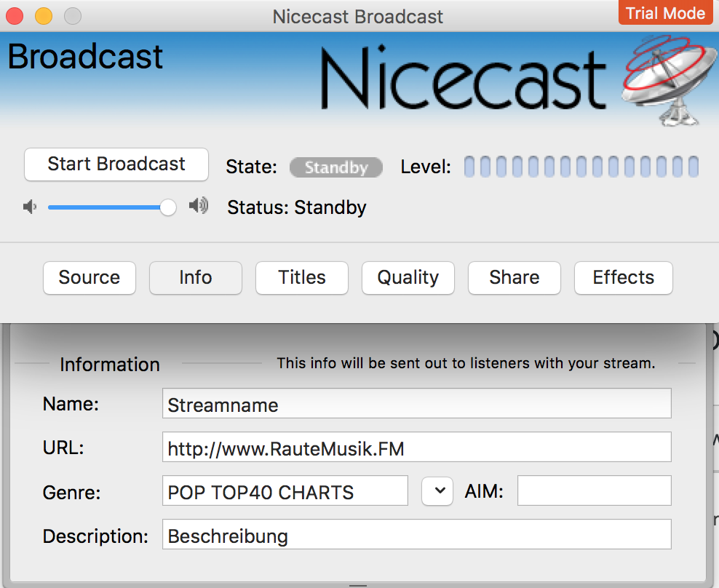Click the Nicecast Broadcast window title
Image resolution: width=719 pixels, height=588 pixels.
[x=357, y=17]
